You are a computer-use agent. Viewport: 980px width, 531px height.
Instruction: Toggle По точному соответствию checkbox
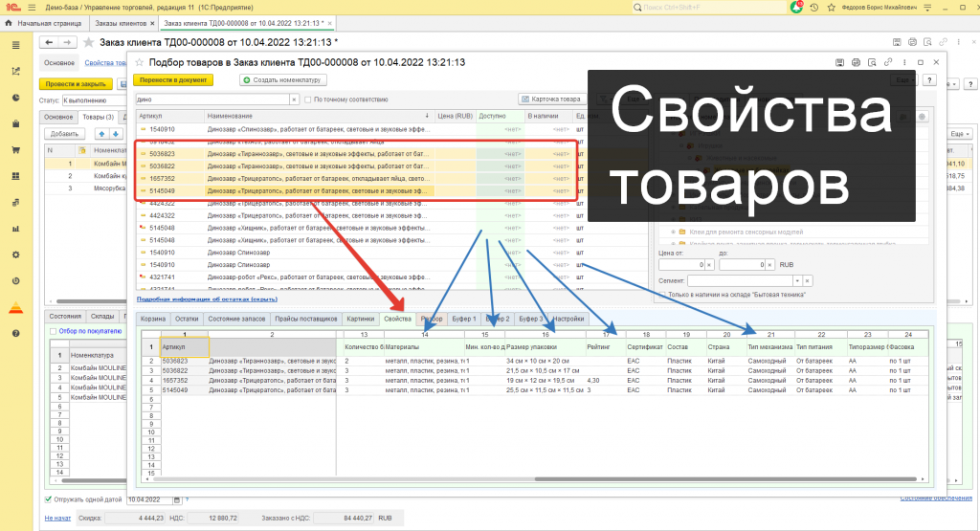pyautogui.click(x=307, y=100)
